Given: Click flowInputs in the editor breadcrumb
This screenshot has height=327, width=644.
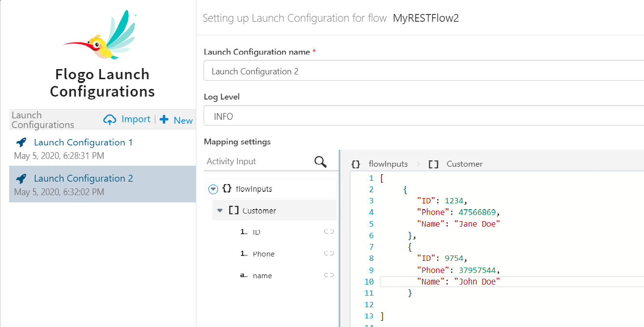Looking at the screenshot, I should pos(388,164).
